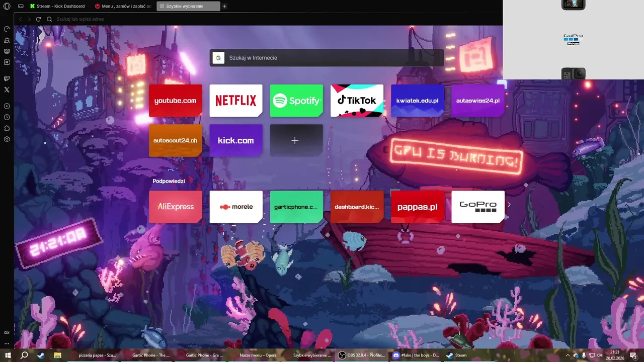Click the Podpowiedzi heading
This screenshot has width=644, height=362.
[169, 181]
